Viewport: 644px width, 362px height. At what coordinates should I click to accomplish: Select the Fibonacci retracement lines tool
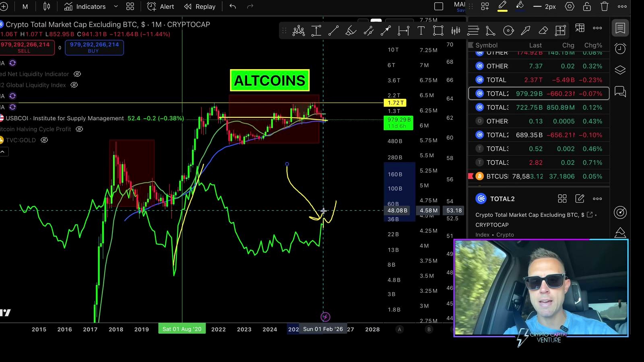click(473, 31)
